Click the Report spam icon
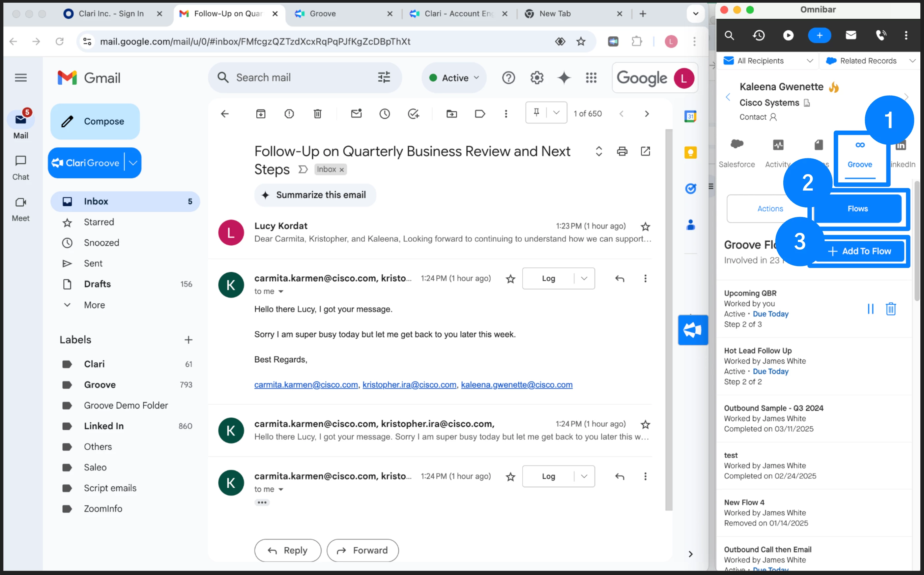The width and height of the screenshot is (924, 575). [x=289, y=114]
